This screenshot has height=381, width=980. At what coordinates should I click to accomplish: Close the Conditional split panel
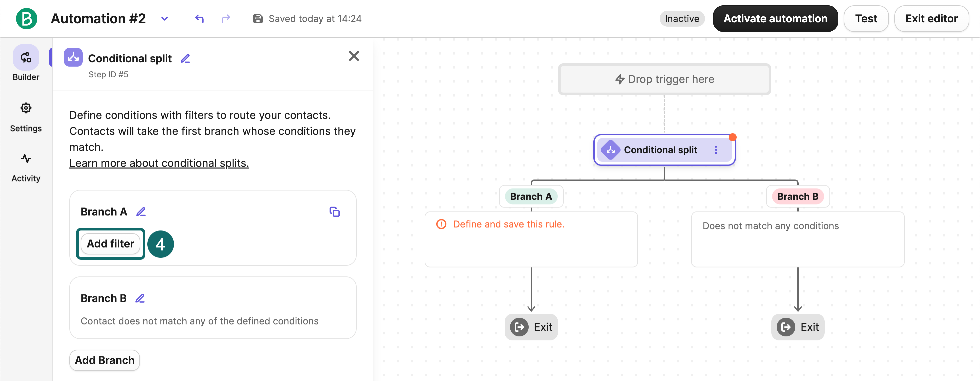tap(354, 56)
